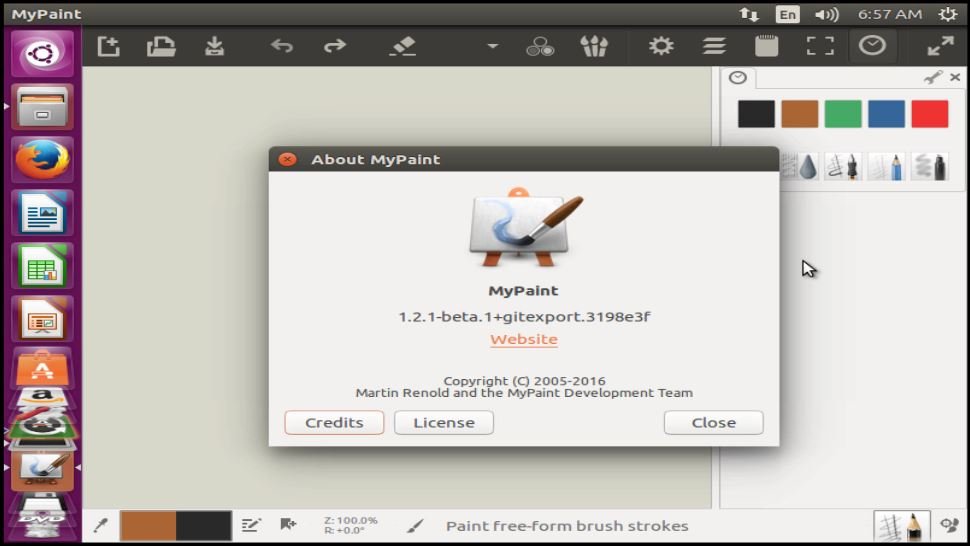Expand the blend mode dropdown arrow
Viewport: 970px width, 546px height.
coord(492,46)
